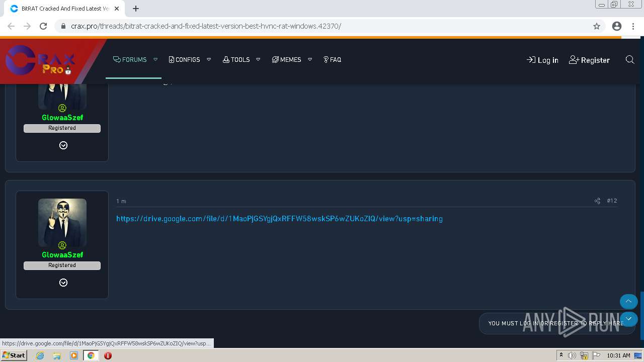Expand the TOOLS dropdown arrow
This screenshot has height=362, width=644.
(258, 59)
